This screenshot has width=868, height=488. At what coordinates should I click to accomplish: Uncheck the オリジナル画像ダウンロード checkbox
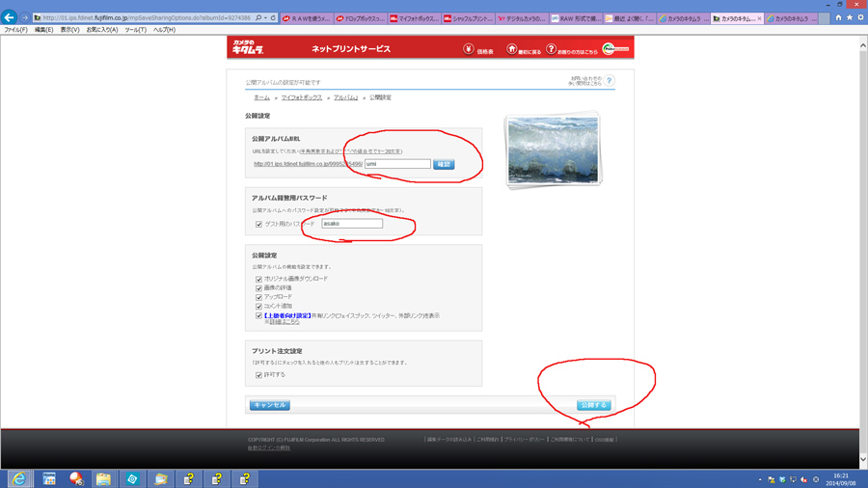click(x=258, y=279)
